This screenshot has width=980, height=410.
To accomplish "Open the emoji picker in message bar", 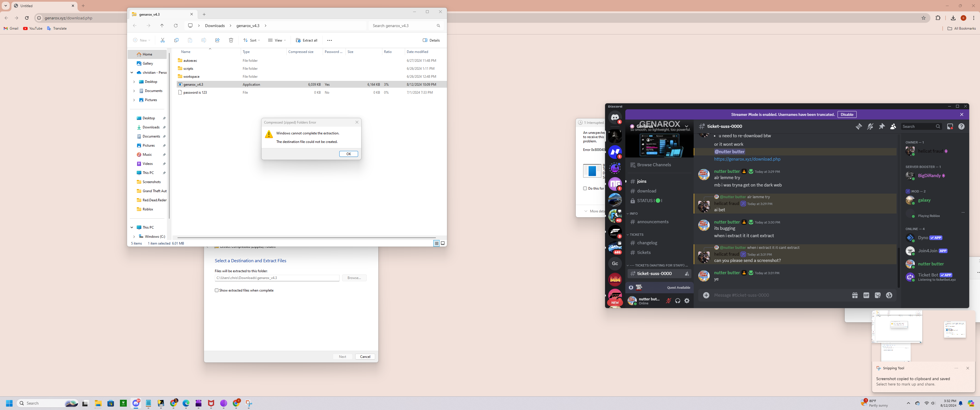I will pos(889,295).
